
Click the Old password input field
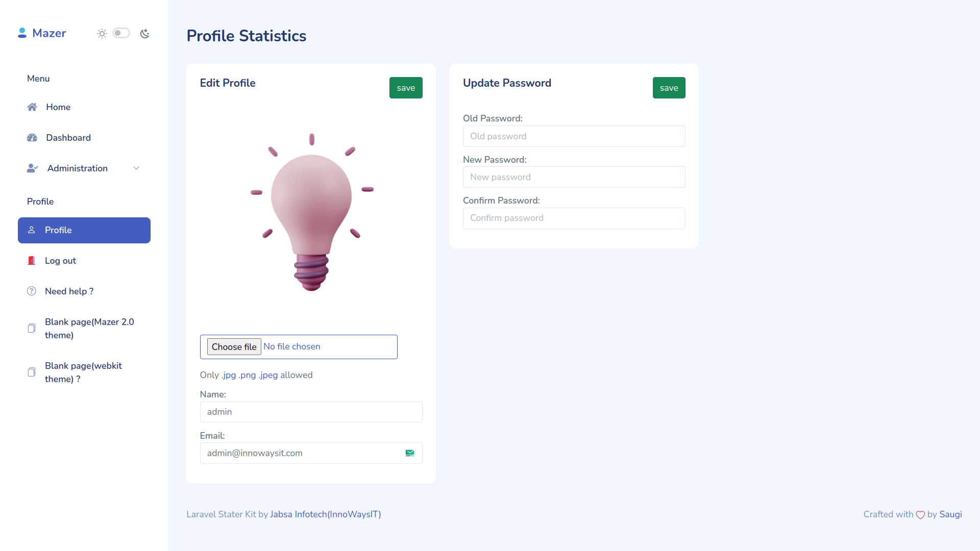tap(574, 136)
